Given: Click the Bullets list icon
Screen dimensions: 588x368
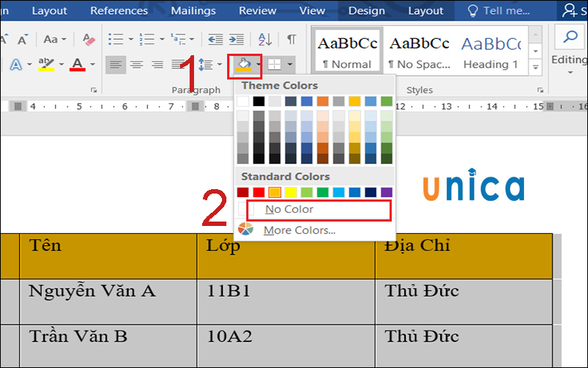Looking at the screenshot, I should point(115,39).
